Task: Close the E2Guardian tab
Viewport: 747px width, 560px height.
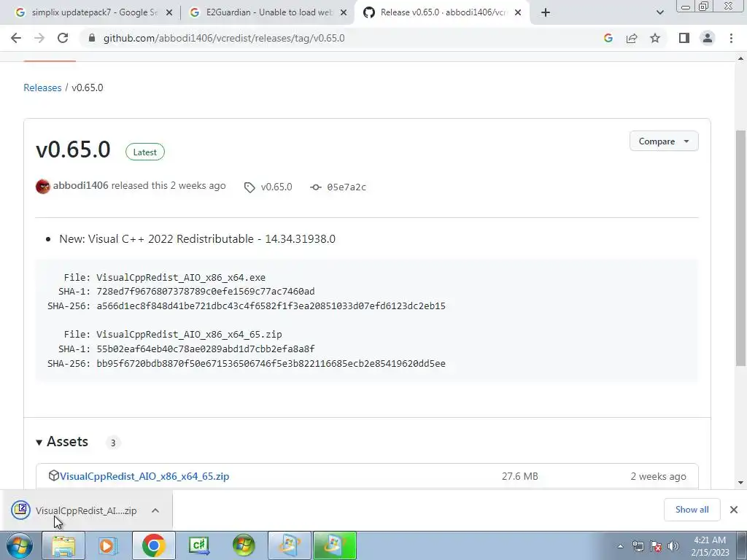Action: coord(344,13)
